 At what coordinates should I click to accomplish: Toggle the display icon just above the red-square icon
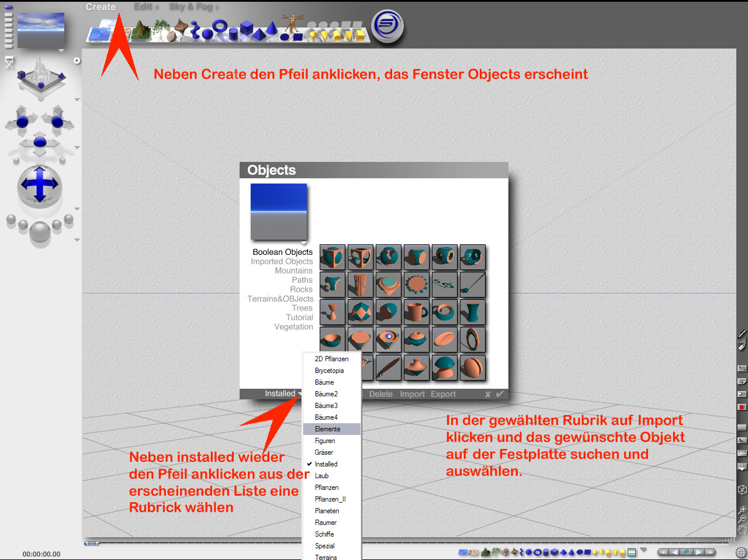pyautogui.click(x=742, y=394)
